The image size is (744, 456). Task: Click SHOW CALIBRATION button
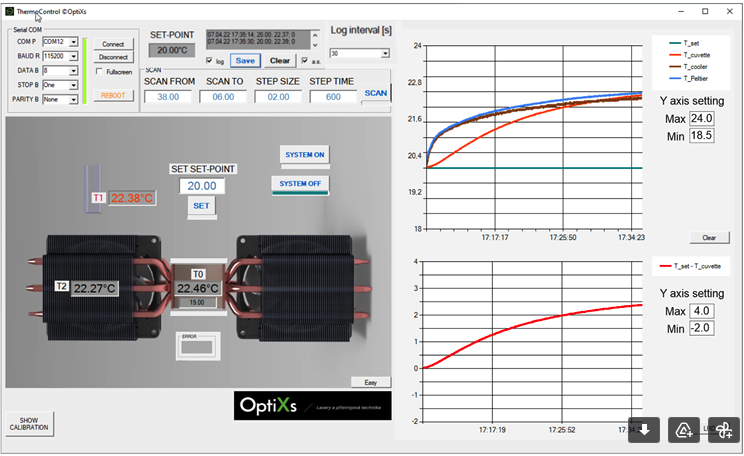click(28, 423)
